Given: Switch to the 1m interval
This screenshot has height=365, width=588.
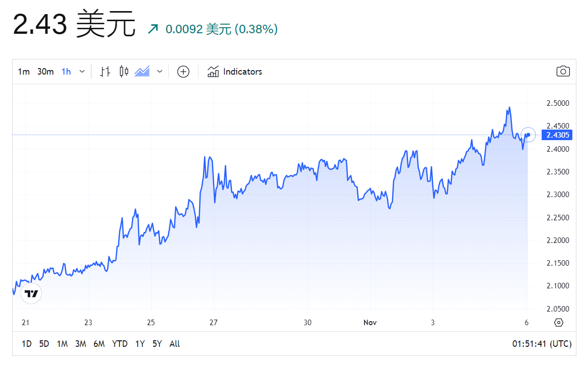Looking at the screenshot, I should 24,72.
